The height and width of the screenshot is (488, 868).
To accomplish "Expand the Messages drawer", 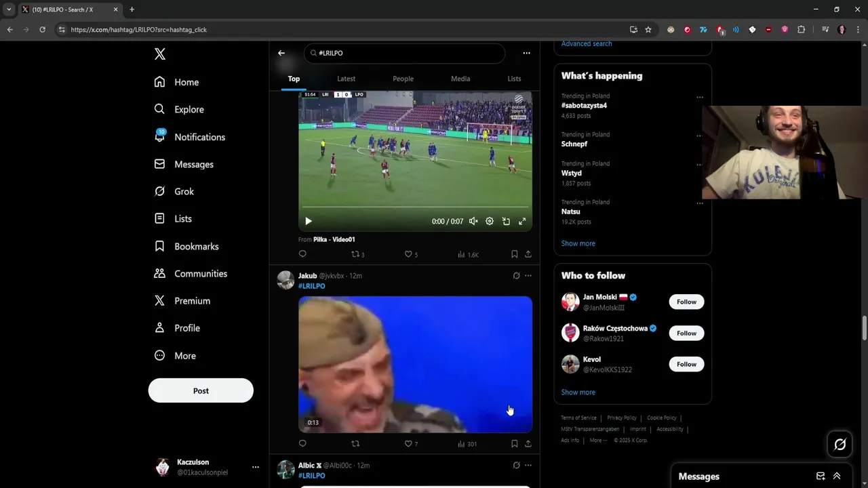I will click(837, 476).
